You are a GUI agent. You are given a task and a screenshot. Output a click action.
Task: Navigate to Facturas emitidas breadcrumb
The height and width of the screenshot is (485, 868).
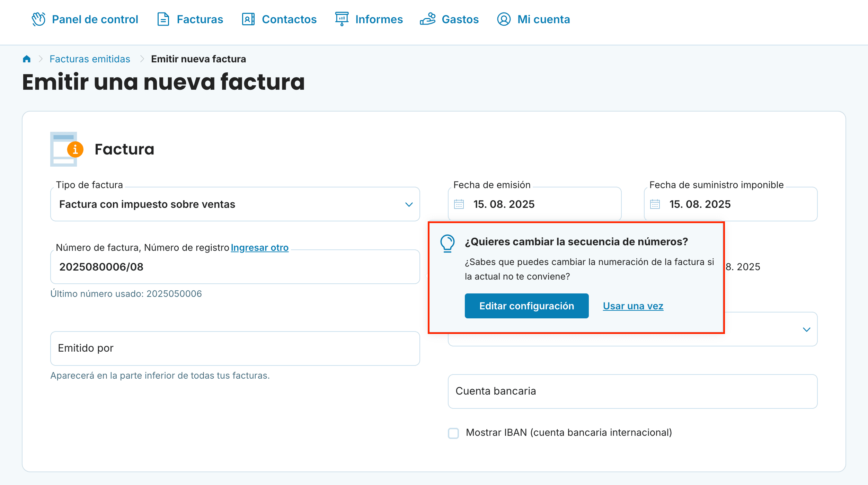pos(90,59)
